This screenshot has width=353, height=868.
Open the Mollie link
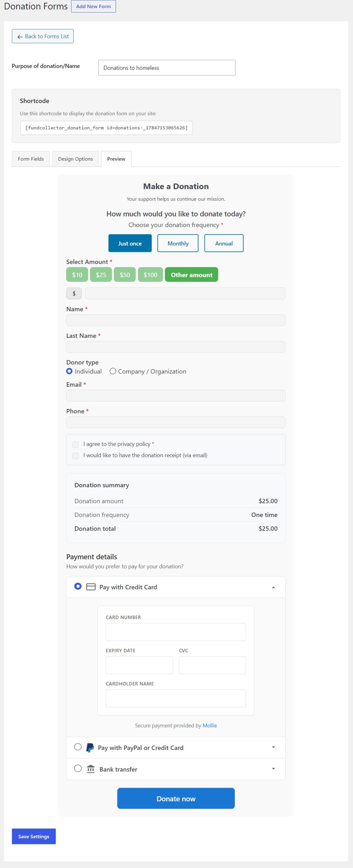[x=210, y=725]
